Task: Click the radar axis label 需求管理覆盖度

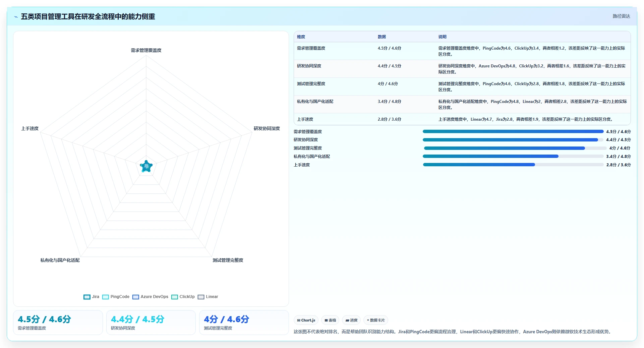Action: tap(146, 50)
